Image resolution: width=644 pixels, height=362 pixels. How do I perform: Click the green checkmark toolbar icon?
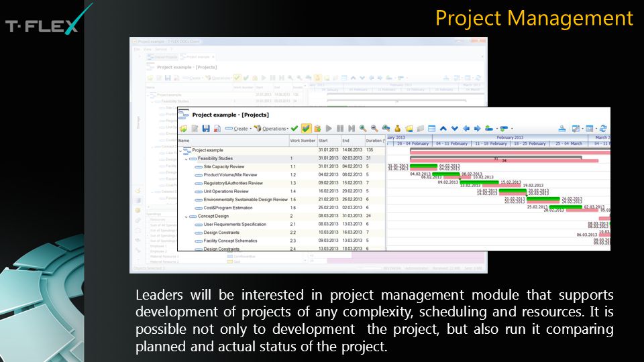(294, 129)
